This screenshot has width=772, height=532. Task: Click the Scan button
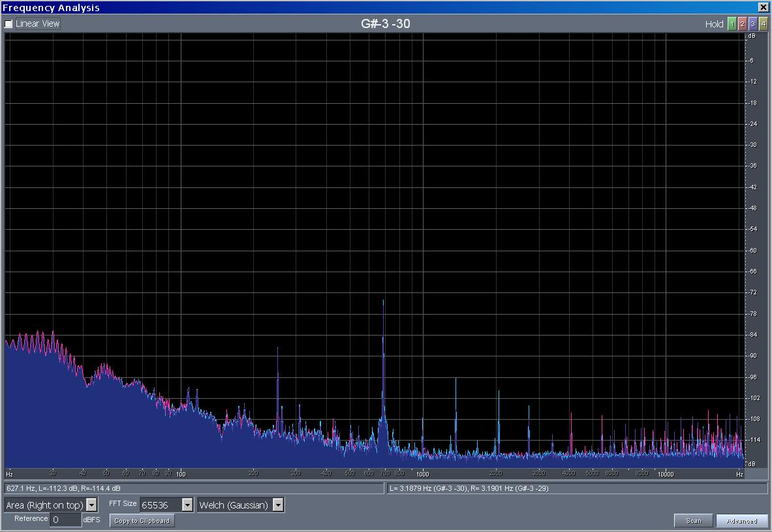(x=693, y=521)
